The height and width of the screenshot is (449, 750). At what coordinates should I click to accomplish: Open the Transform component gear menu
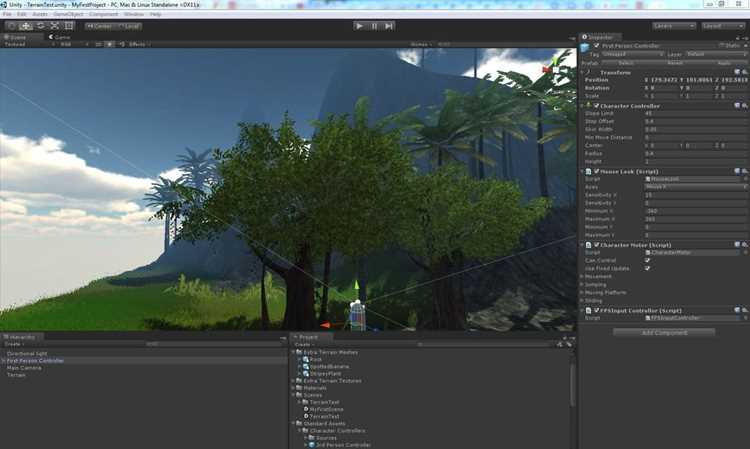(x=745, y=72)
